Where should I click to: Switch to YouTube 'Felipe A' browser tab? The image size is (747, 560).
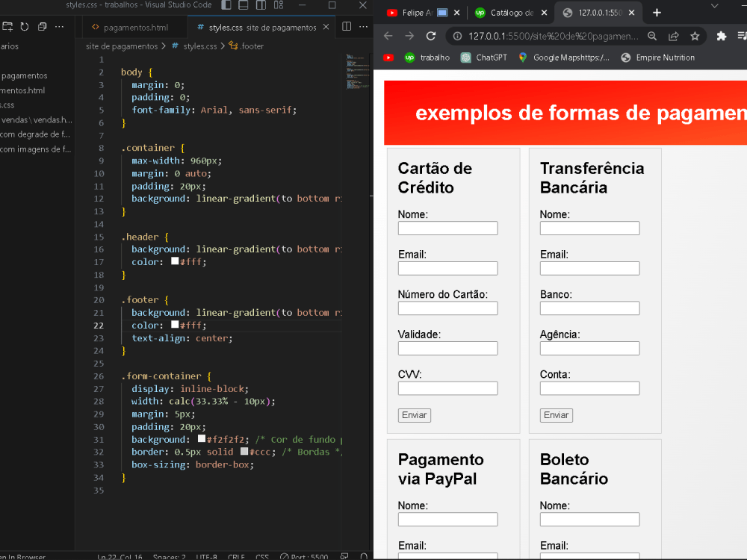[417, 13]
